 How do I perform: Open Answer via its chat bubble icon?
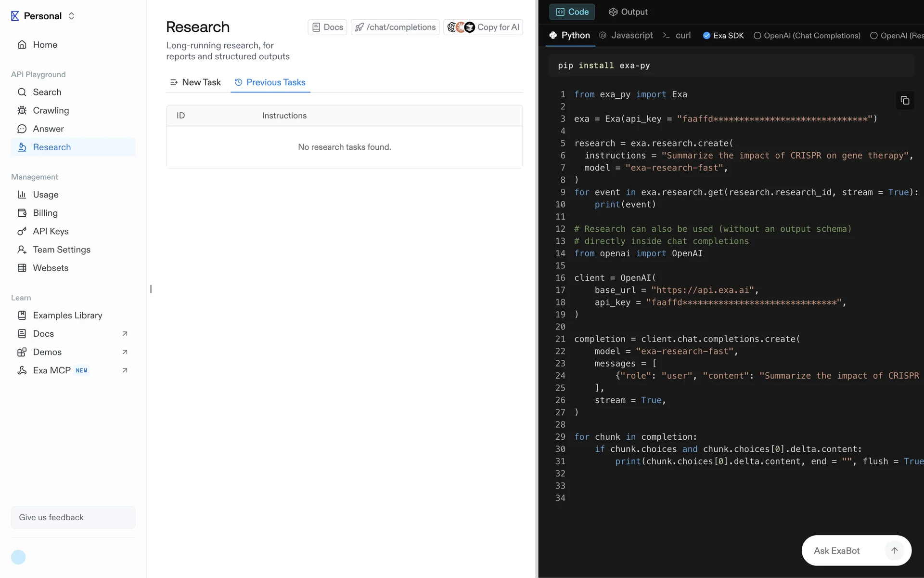pos(22,129)
